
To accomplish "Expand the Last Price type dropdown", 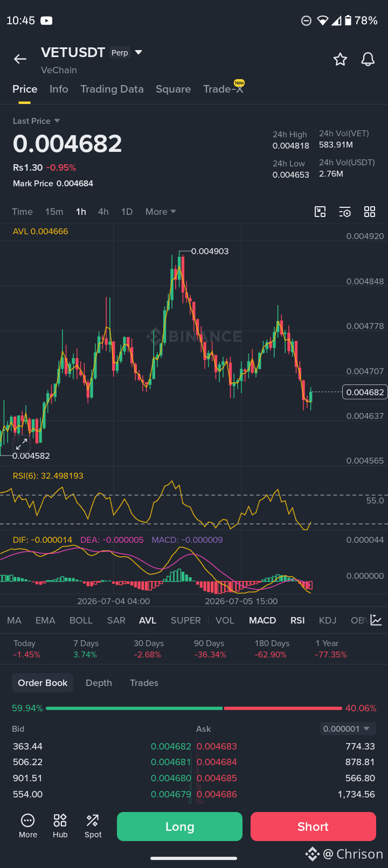I will tap(57, 121).
